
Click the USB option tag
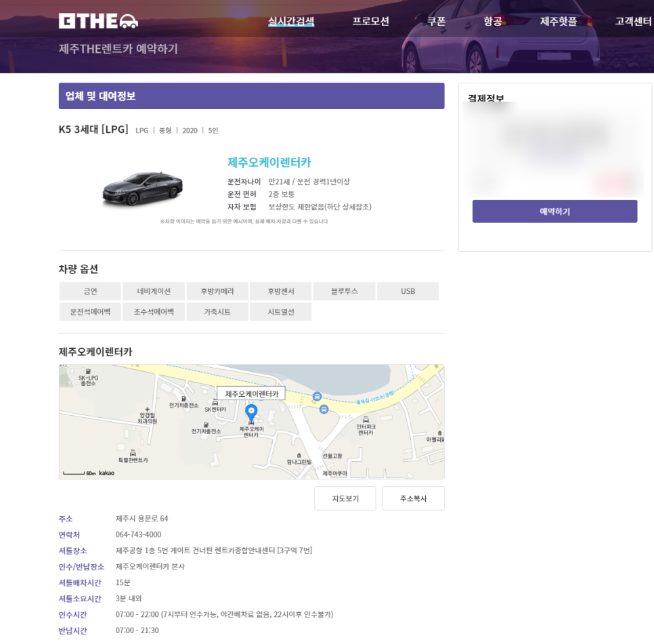408,291
